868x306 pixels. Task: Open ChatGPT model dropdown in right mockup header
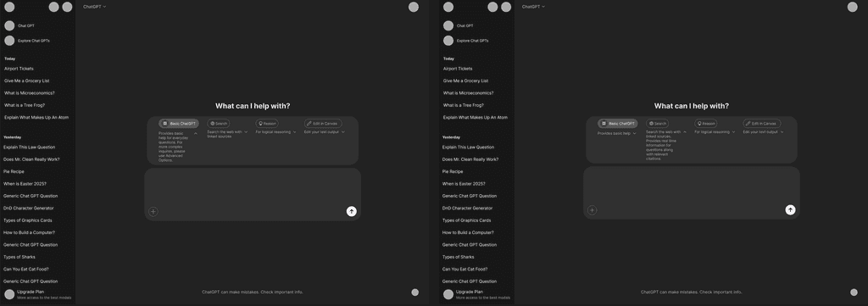(x=534, y=7)
